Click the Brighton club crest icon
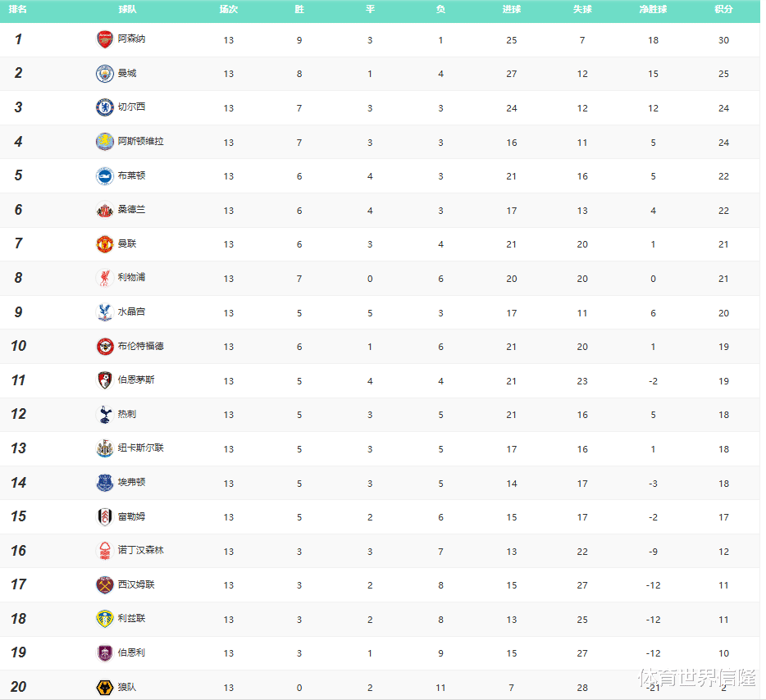Image resolution: width=766 pixels, height=700 pixels. point(104,175)
